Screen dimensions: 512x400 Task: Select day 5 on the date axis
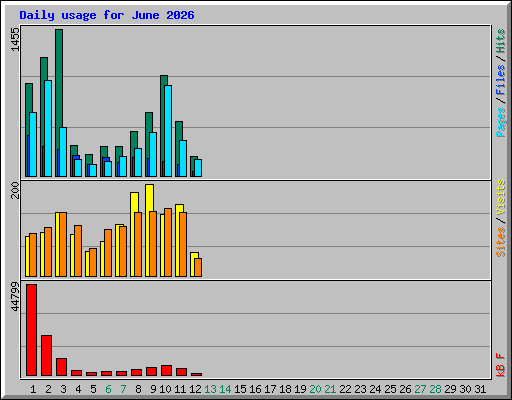[93, 389]
